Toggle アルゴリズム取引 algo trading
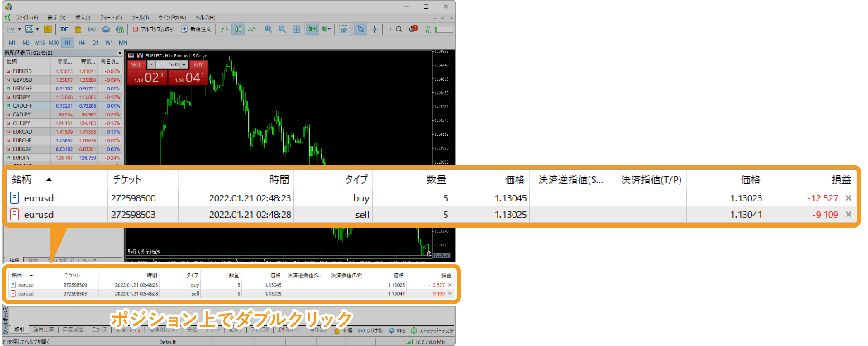This screenshot has height=346, width=868. pyautogui.click(x=154, y=29)
